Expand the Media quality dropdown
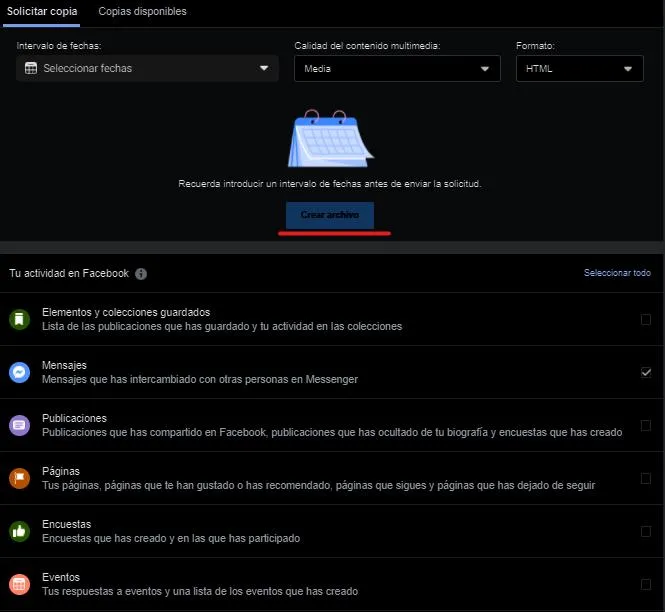Viewport: 665px width, 612px height. pyautogui.click(x=397, y=68)
